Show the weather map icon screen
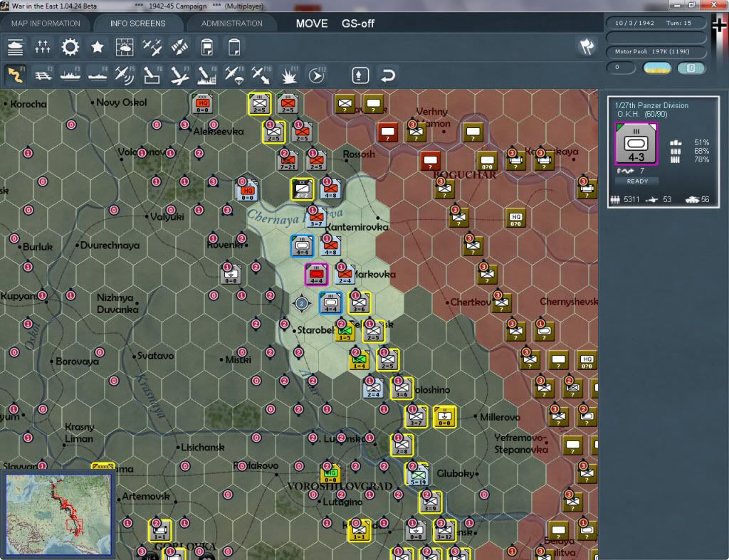 coord(125,47)
